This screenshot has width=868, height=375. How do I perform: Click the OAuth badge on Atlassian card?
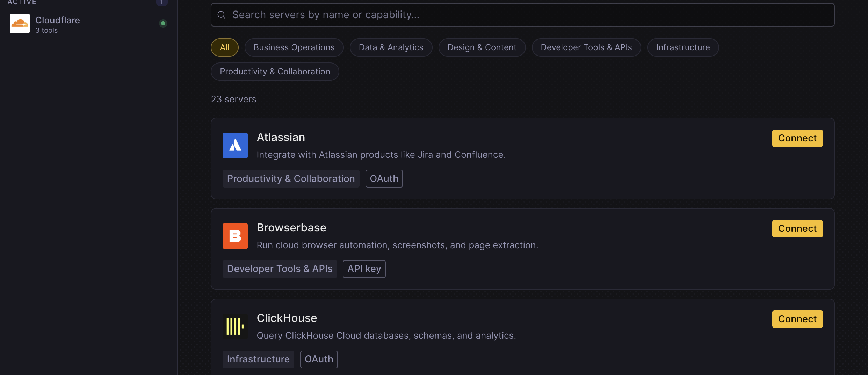384,179
